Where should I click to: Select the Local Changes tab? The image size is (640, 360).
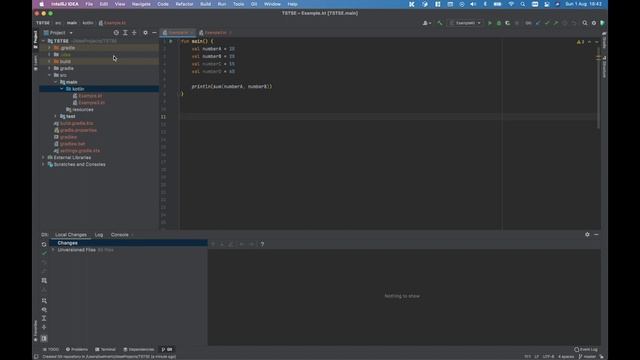71,235
